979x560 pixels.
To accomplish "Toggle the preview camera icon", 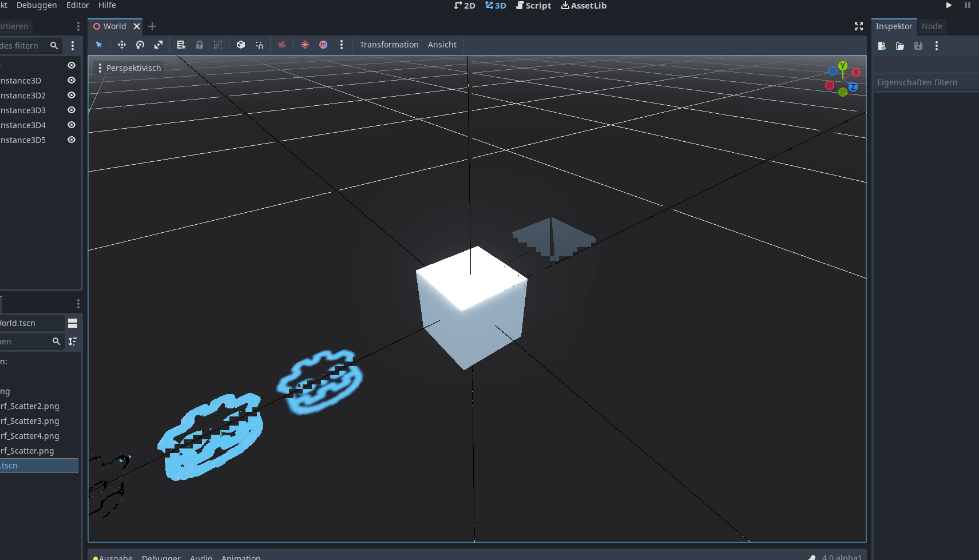I will tap(282, 45).
